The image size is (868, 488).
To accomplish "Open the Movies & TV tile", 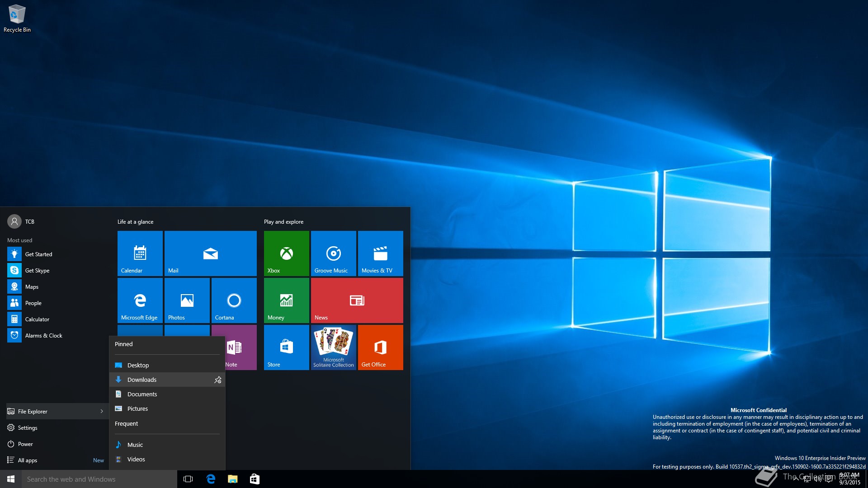I will pos(381,253).
